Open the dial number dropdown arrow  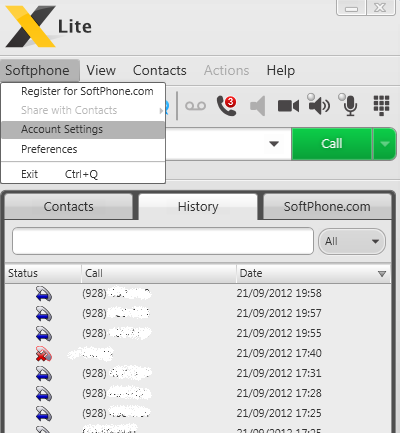(x=274, y=144)
